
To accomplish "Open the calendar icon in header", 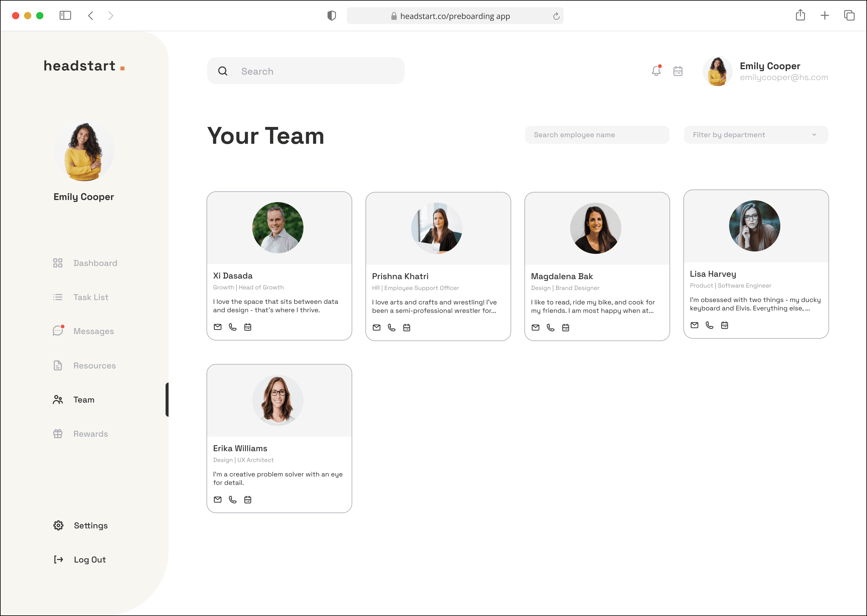I will tap(678, 71).
